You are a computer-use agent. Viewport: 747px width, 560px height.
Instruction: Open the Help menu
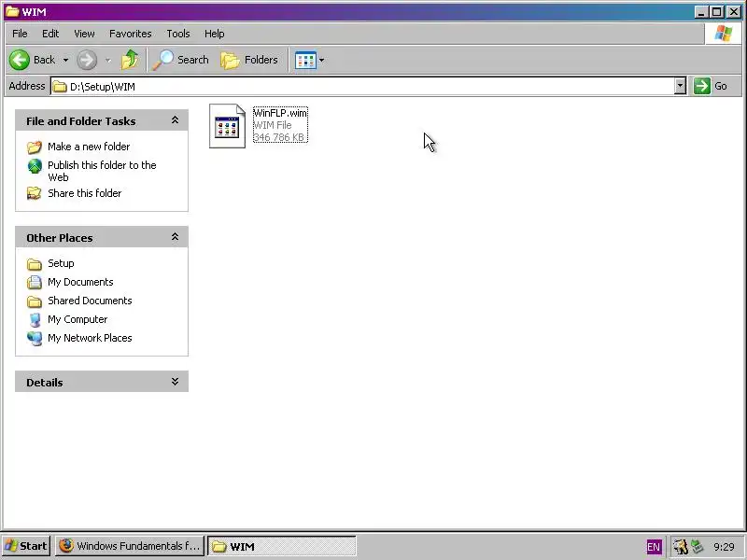215,34
